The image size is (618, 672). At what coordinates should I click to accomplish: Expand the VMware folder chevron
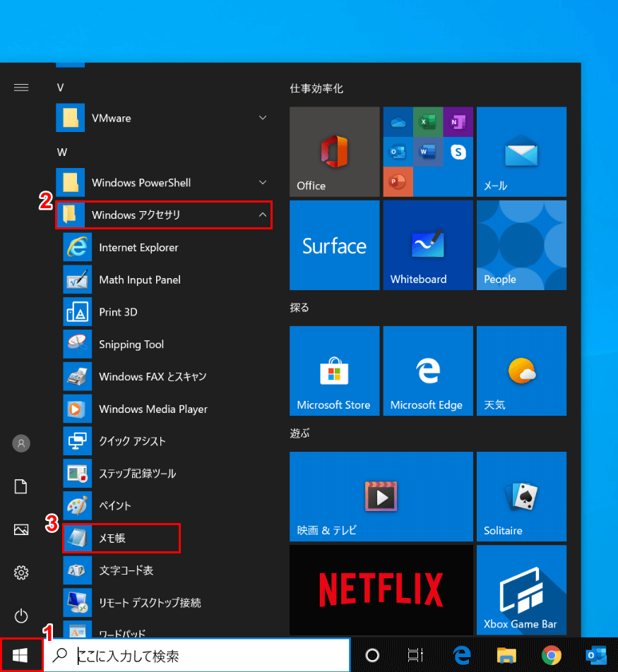[263, 118]
